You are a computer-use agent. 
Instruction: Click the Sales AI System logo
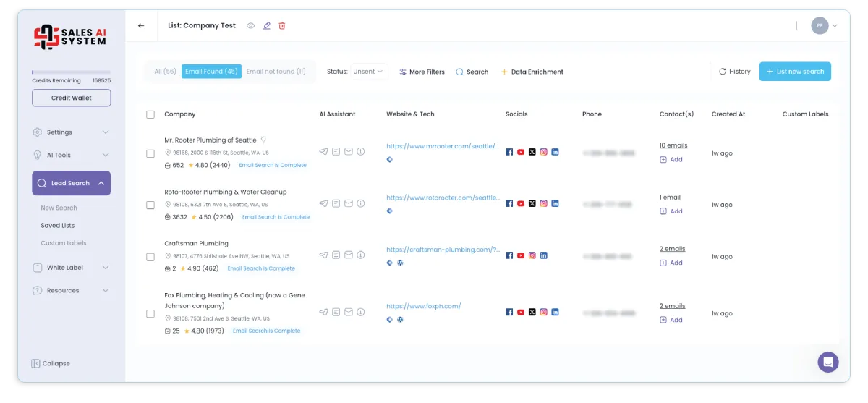70,37
